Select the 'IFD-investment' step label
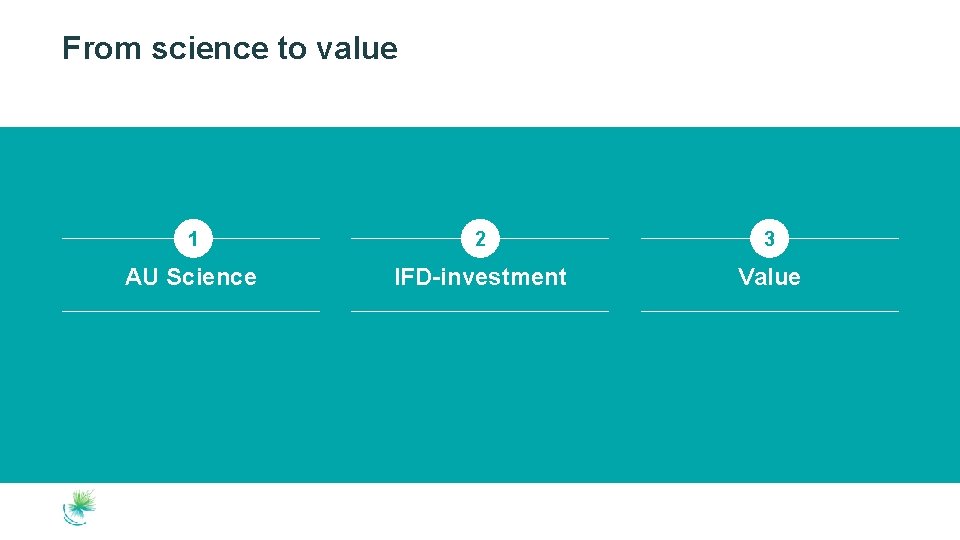The height and width of the screenshot is (540, 960). click(x=480, y=277)
